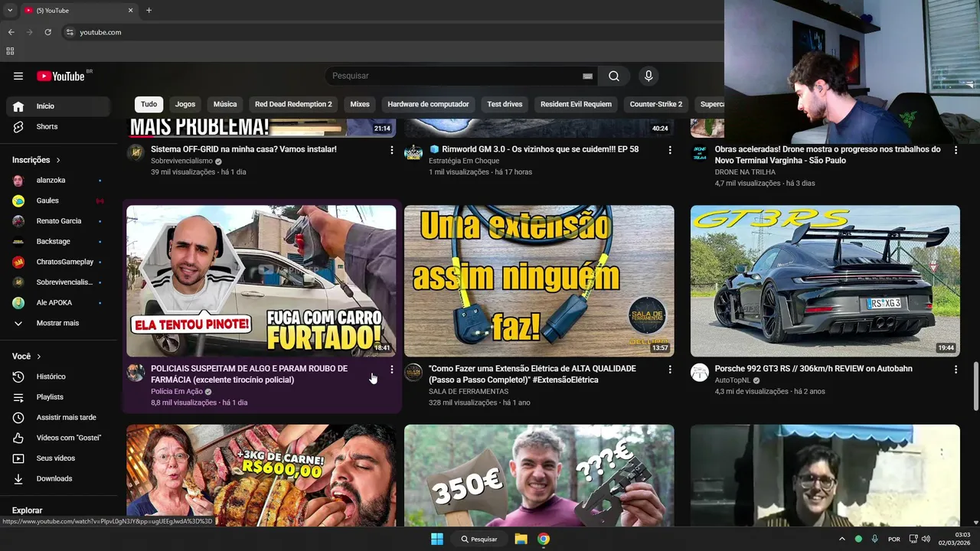
Task: Select the Tudo filter chip
Action: (x=149, y=104)
